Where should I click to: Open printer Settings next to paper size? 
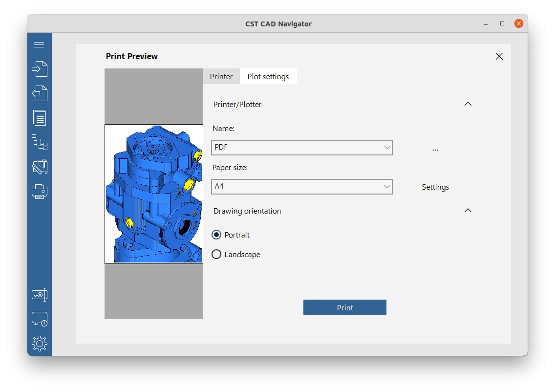pyautogui.click(x=435, y=187)
